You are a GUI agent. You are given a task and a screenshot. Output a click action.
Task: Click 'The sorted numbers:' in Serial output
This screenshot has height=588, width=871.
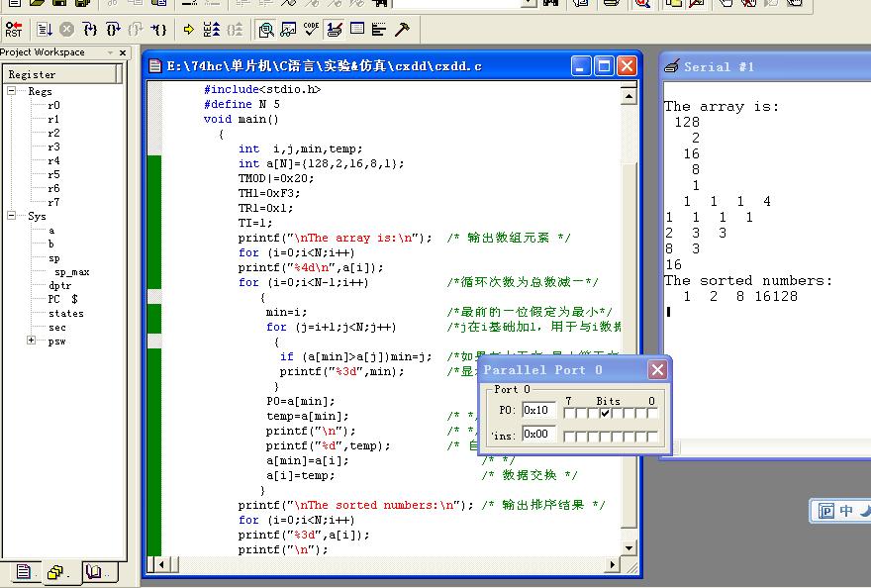point(748,281)
